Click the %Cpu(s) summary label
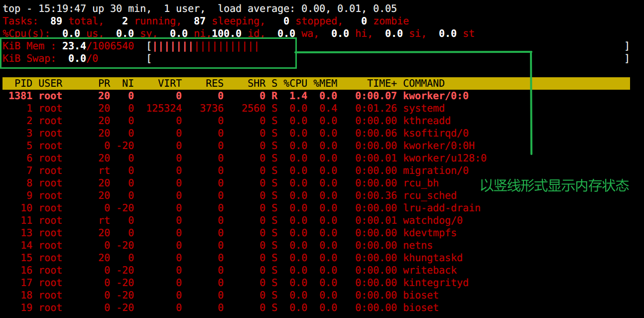 [x=26, y=34]
